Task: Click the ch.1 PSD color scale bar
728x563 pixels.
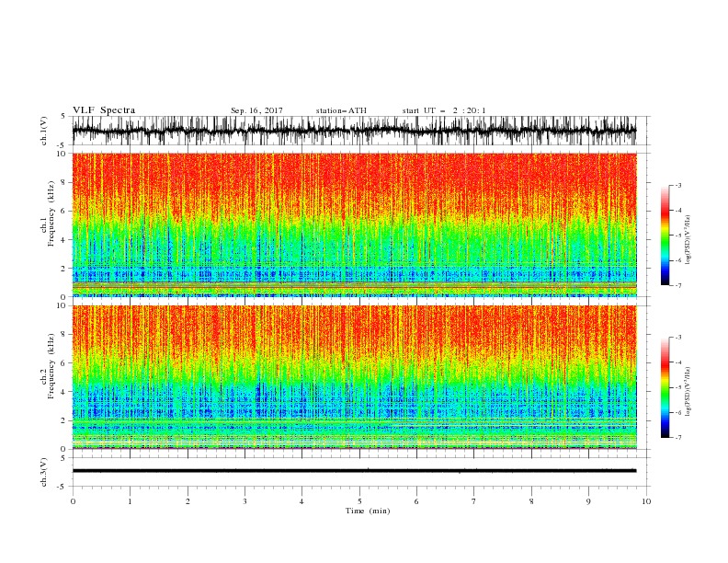Action: [665, 236]
